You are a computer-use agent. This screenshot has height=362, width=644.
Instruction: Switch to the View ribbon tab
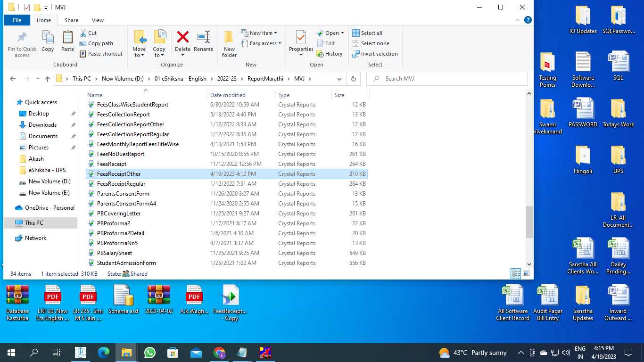point(98,20)
